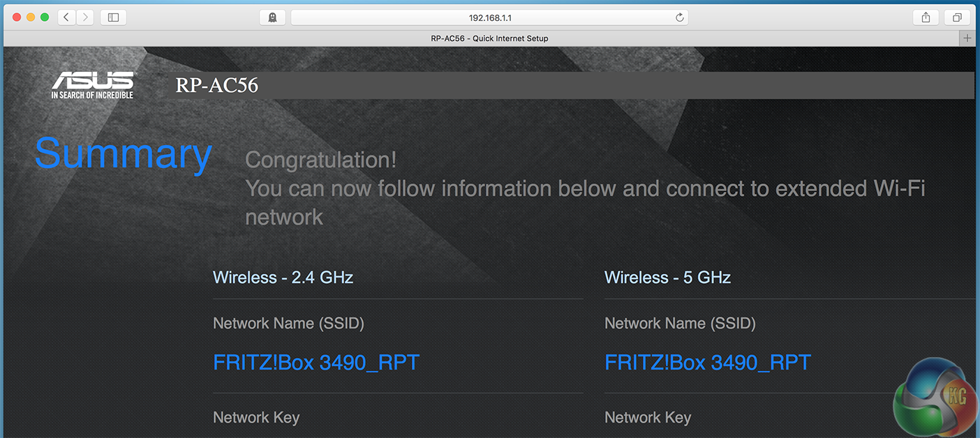The image size is (980, 438).
Task: Click the Wireless - 5 GHz heading
Action: pyautogui.click(x=667, y=278)
